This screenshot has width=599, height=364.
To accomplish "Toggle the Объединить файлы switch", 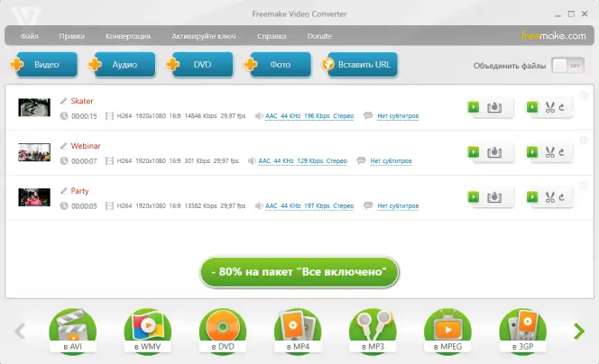I will coord(568,66).
